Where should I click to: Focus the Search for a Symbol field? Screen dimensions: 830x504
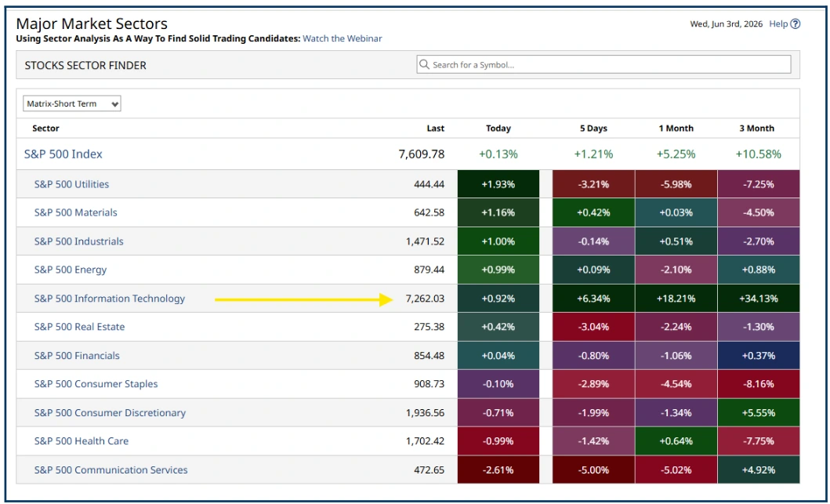pyautogui.click(x=603, y=64)
